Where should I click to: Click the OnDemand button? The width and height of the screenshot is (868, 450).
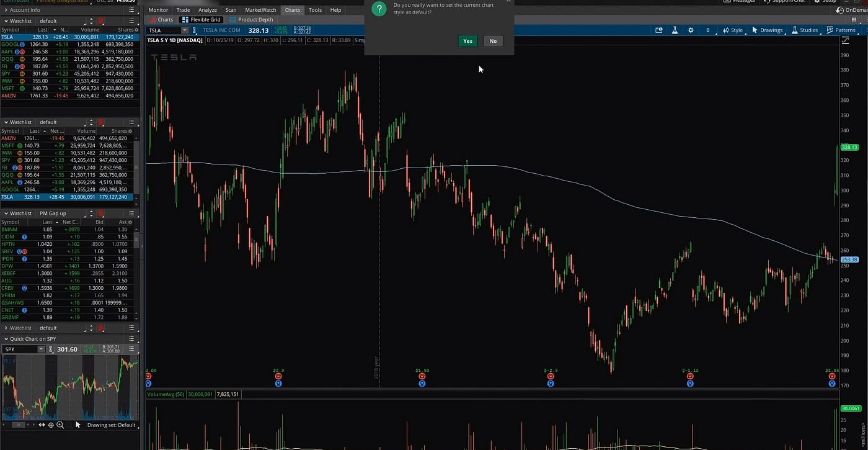[852, 10]
